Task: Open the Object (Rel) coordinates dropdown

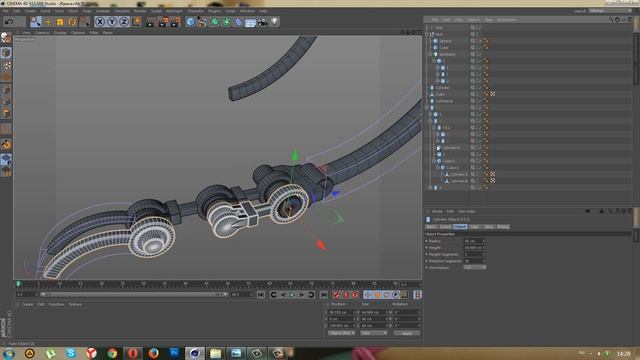Action: [x=341, y=333]
